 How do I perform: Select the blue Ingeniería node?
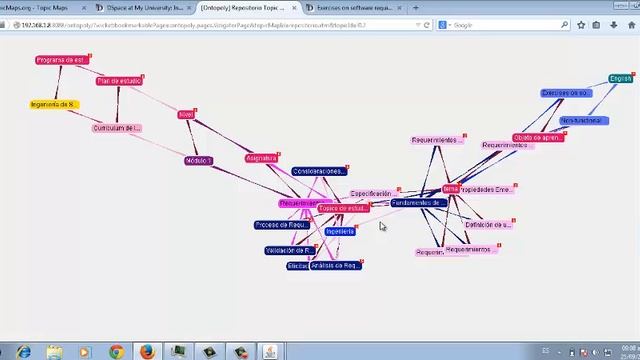click(x=340, y=231)
